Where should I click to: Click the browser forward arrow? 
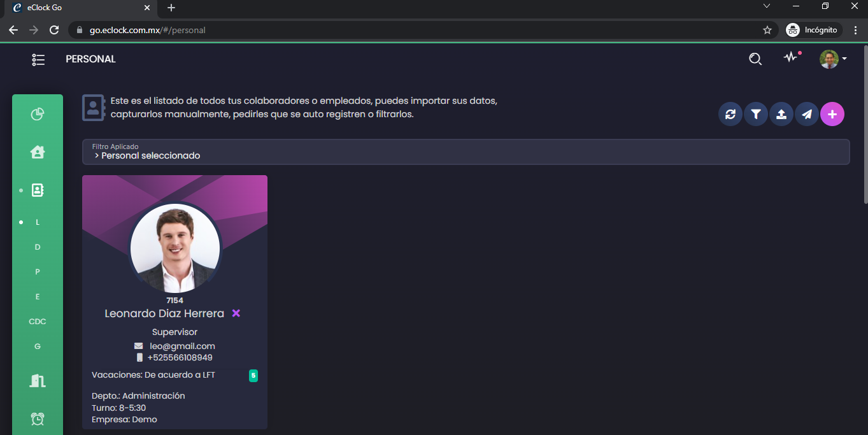point(34,30)
